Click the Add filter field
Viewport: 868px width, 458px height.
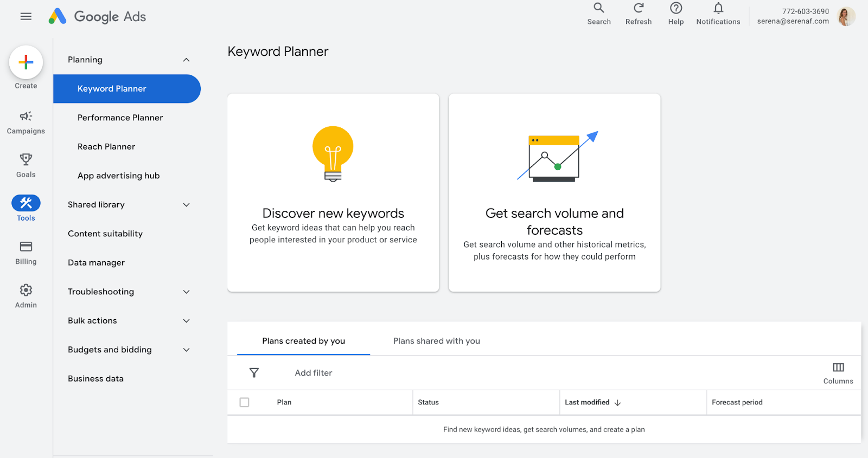pyautogui.click(x=314, y=373)
